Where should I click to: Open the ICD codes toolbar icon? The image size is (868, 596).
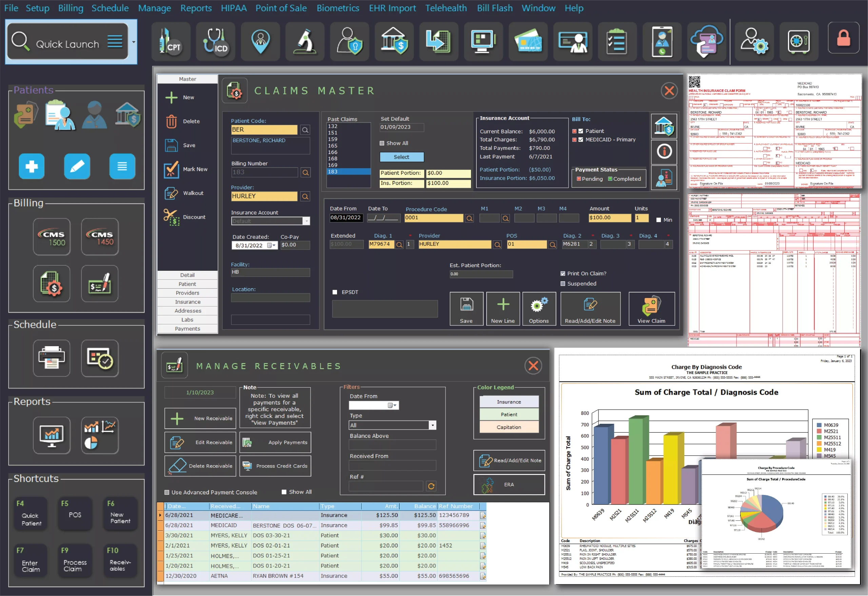coord(216,41)
